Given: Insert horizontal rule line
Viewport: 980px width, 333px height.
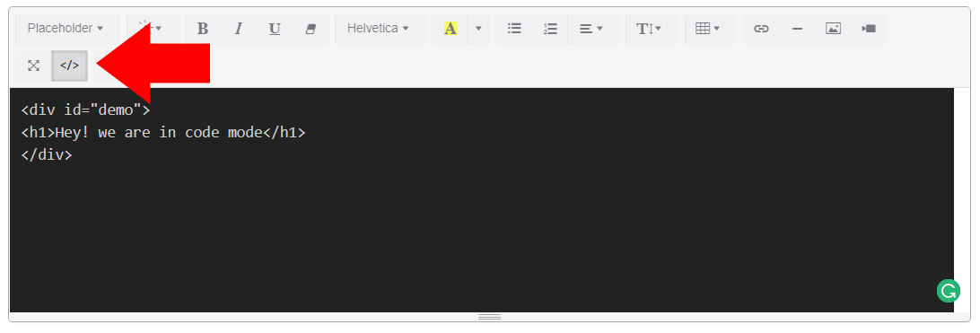Looking at the screenshot, I should click(797, 29).
